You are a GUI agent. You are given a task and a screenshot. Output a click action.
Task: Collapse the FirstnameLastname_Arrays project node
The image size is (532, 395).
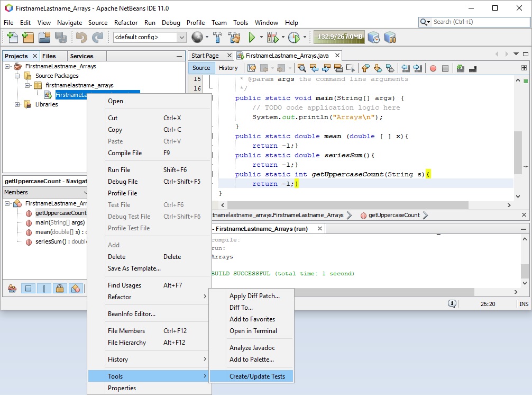pyautogui.click(x=7, y=66)
